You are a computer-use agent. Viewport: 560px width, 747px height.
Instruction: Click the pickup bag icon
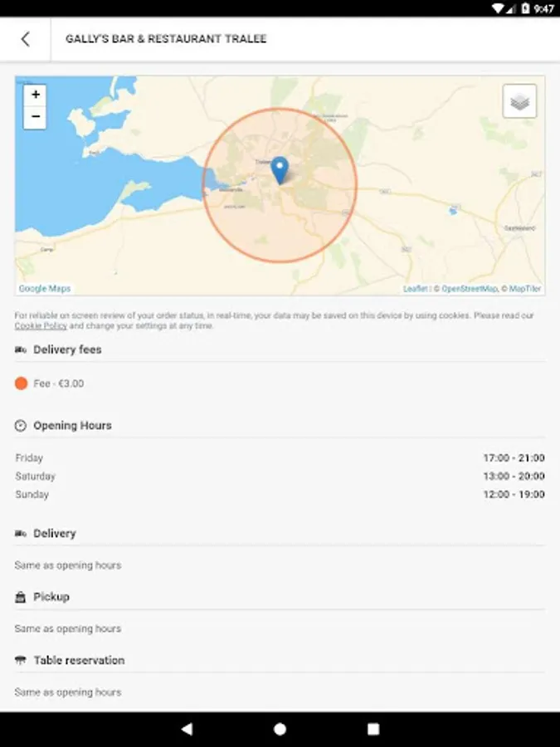coord(21,598)
